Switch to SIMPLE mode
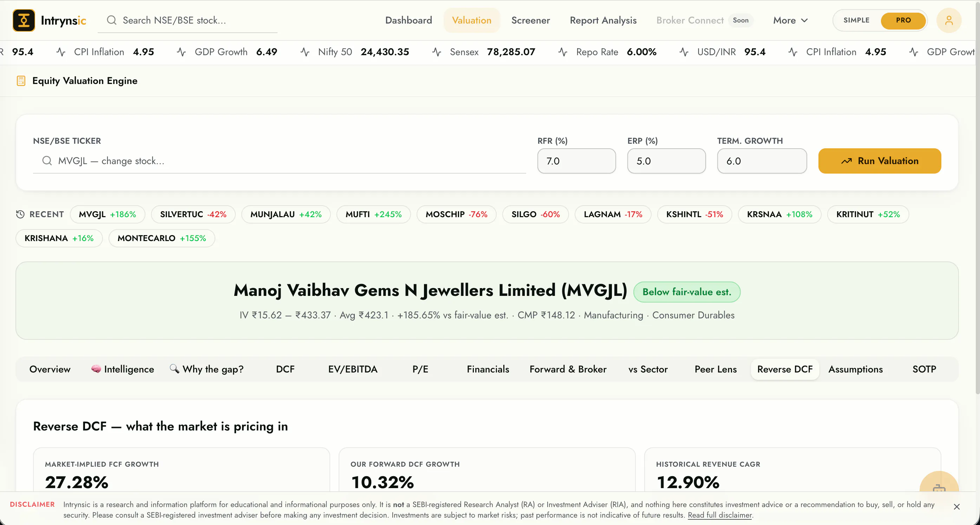 coord(856,20)
